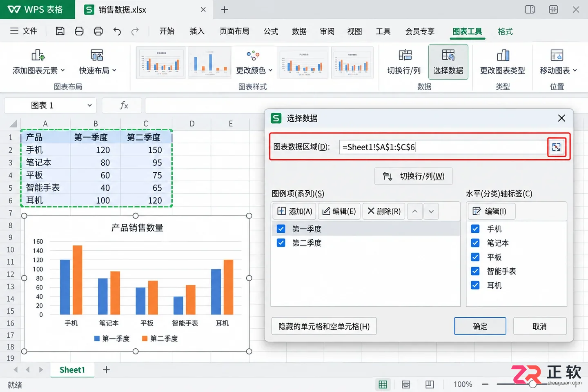588x392 pixels.
Task: Select the first chart style thumbnail
Action: tap(161, 62)
